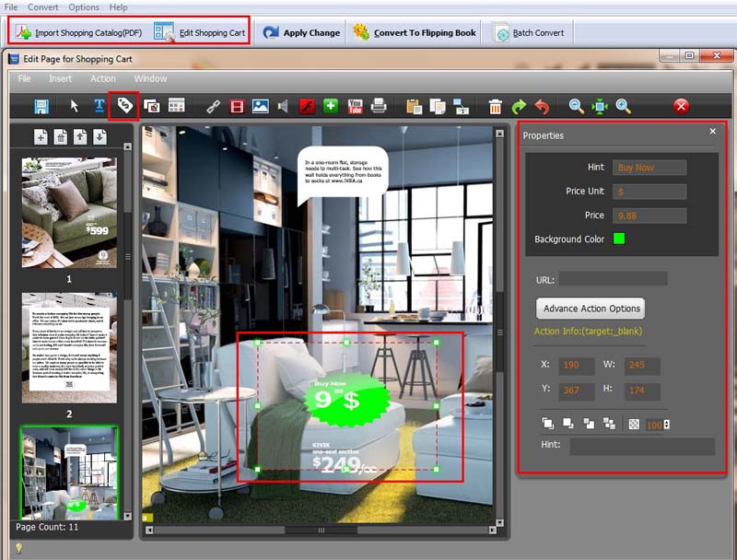Viewport: 737px width, 560px height.
Task: Click the Y position field
Action: (577, 391)
